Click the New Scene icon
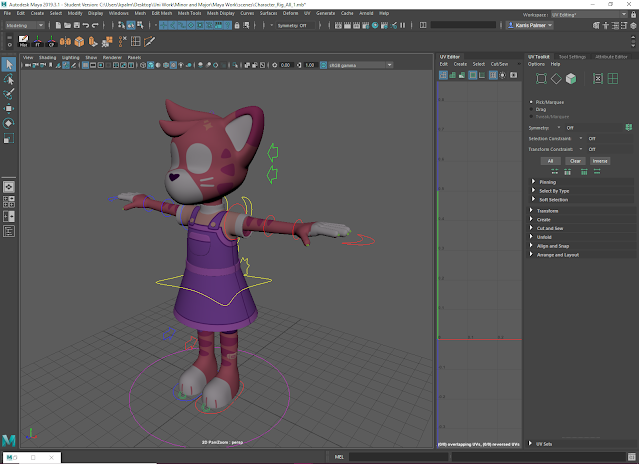Viewport: 639px width, 464px height. point(58,25)
